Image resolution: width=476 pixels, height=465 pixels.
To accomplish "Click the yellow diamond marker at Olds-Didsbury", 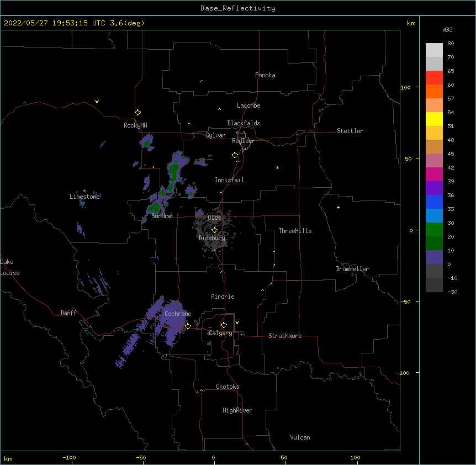I will (x=214, y=230).
